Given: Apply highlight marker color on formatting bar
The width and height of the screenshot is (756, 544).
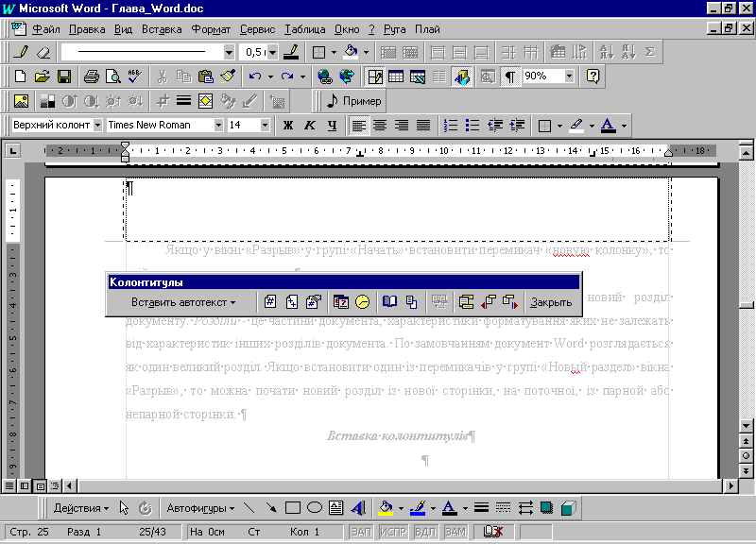Looking at the screenshot, I should [576, 126].
